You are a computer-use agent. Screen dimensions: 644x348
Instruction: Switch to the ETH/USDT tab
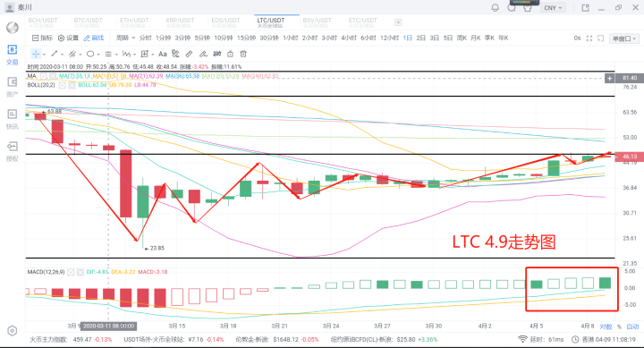coord(134,22)
